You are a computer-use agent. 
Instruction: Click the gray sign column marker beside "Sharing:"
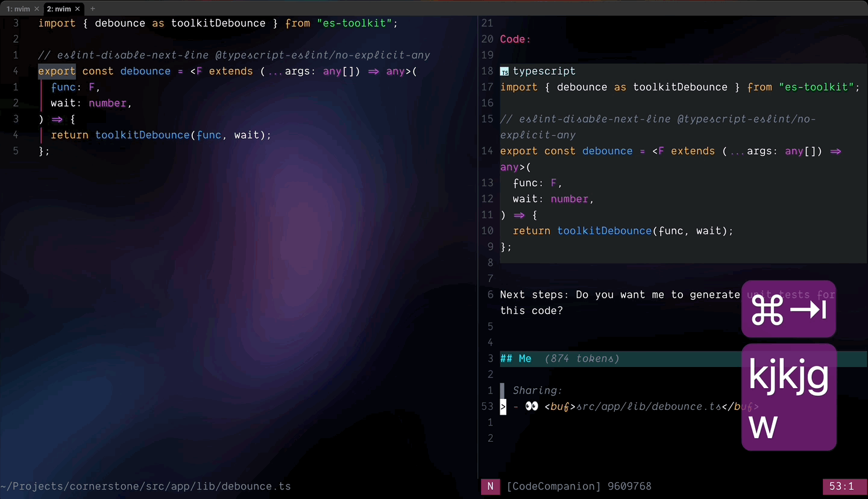click(x=503, y=390)
